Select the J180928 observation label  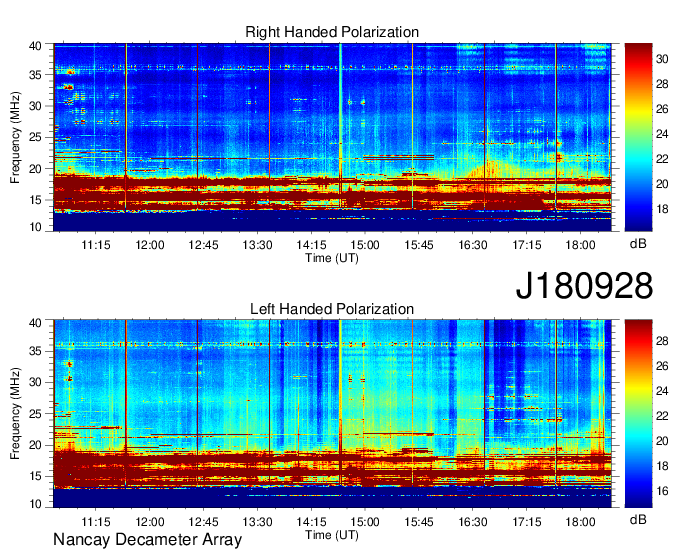pyautogui.click(x=584, y=286)
